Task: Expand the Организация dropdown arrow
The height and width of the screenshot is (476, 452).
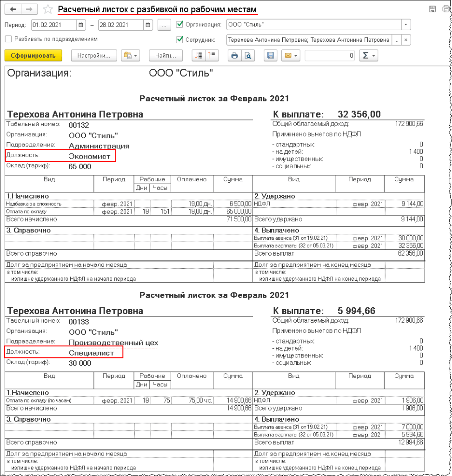Action: coord(406,25)
